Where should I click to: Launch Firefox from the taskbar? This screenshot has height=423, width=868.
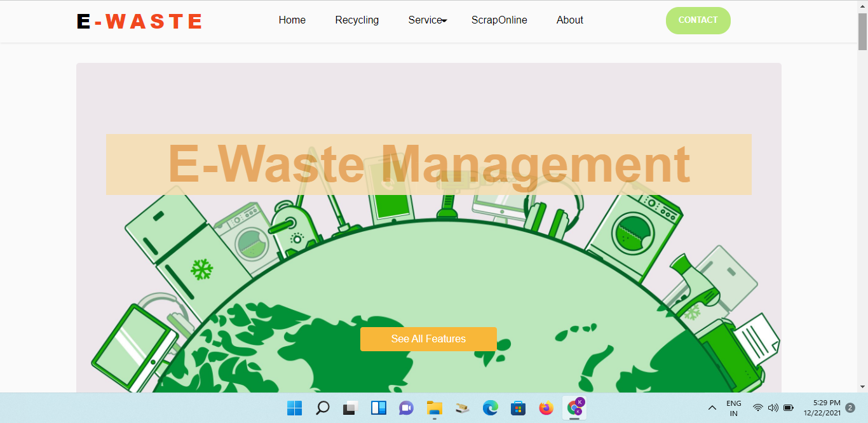tap(546, 408)
